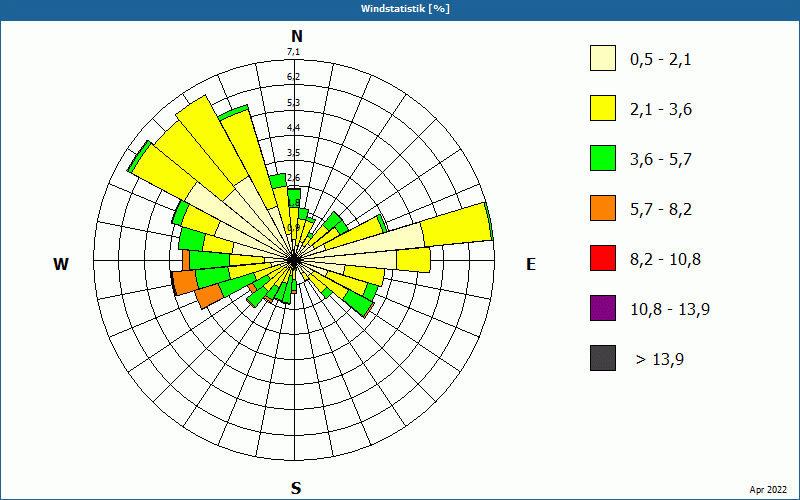The width and height of the screenshot is (800, 500).
Task: Click the dark gray > 13,9 legend swatch
Action: tap(603, 358)
